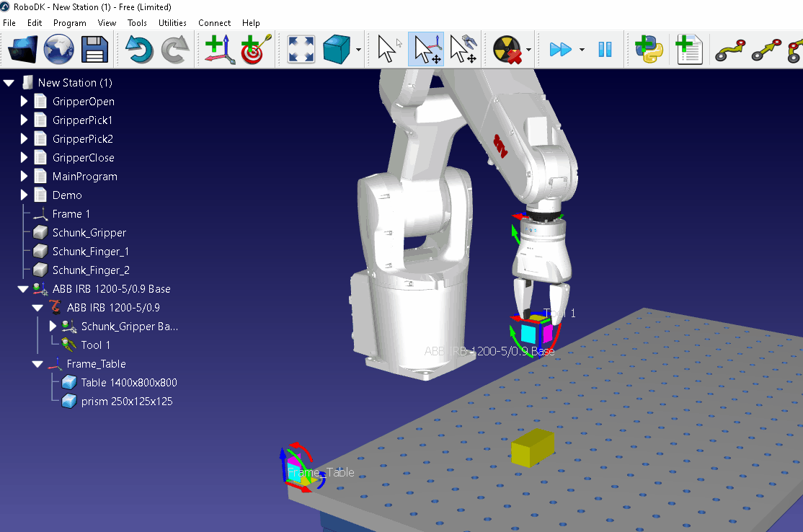Open the Help menu
Image resolution: width=803 pixels, height=532 pixels.
pyautogui.click(x=251, y=23)
